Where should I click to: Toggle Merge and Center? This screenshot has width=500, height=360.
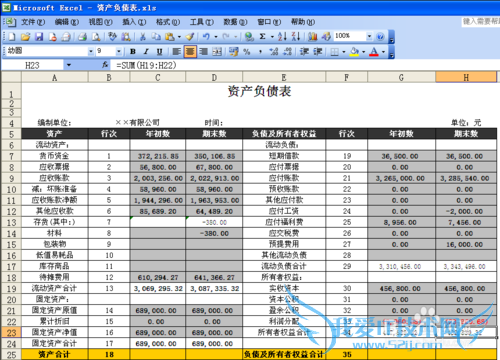click(x=217, y=51)
